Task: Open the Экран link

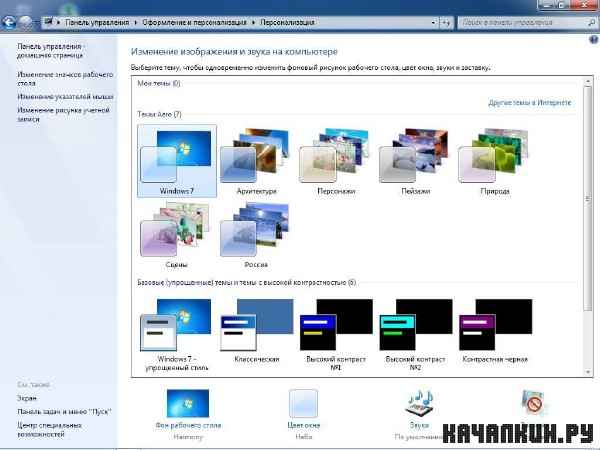Action: pos(27,398)
